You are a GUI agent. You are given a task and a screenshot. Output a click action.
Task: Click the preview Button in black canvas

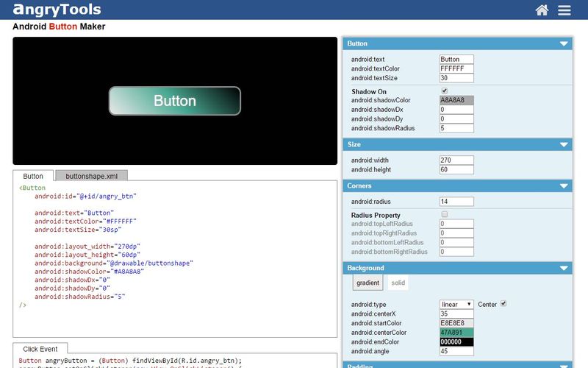[175, 101]
